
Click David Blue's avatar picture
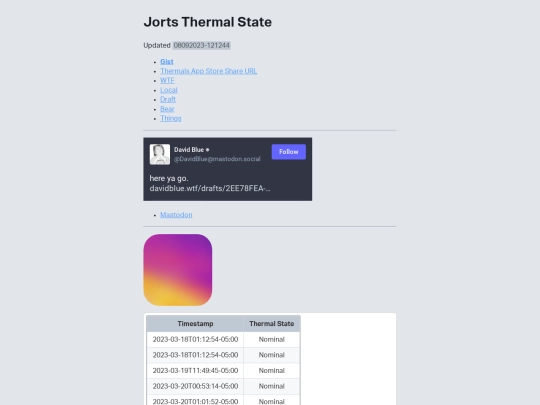click(x=160, y=154)
